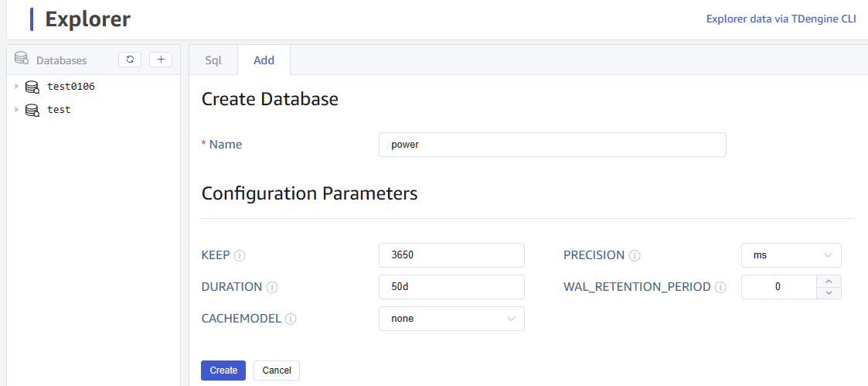
Task: Click the PRECISION info icon
Action: coord(635,255)
